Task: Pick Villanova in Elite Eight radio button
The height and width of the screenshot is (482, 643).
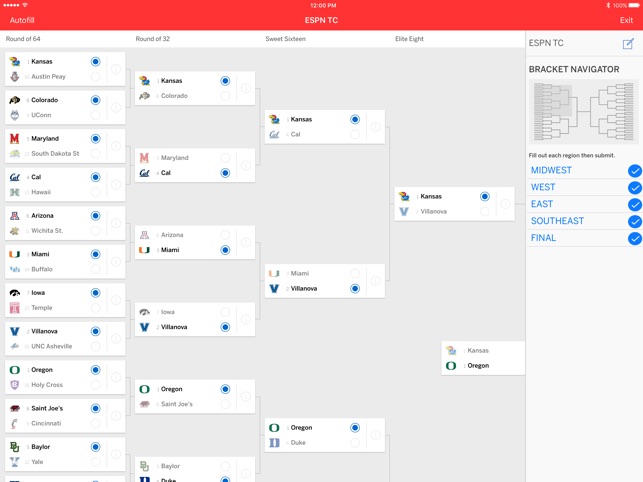Action: click(x=485, y=212)
